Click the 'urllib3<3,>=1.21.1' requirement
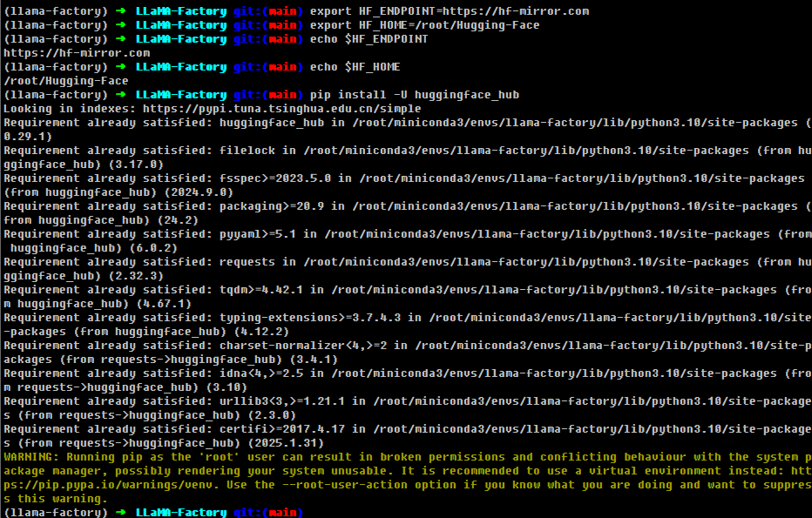812x518 pixels. [281, 402]
